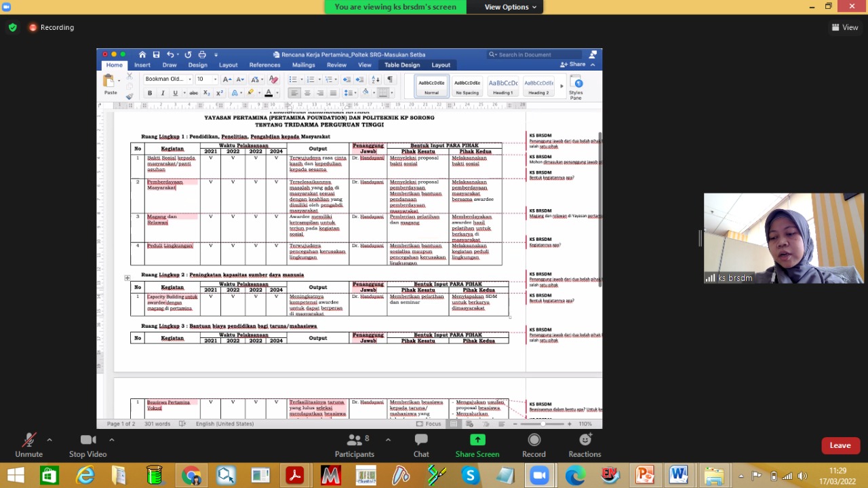Leave the Zoom meeting

click(840, 445)
